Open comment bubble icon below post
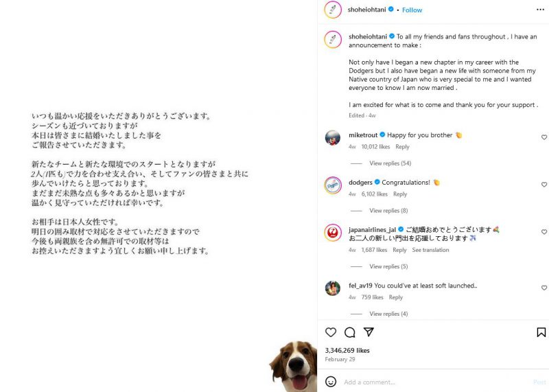This screenshot has width=549, height=392. point(349,332)
